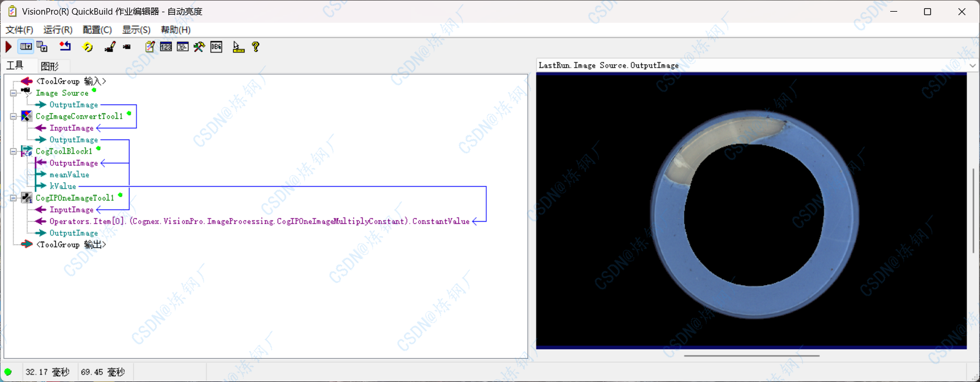Click the yellow circular reset statistics icon
The height and width of the screenshot is (382, 980).
(x=87, y=47)
